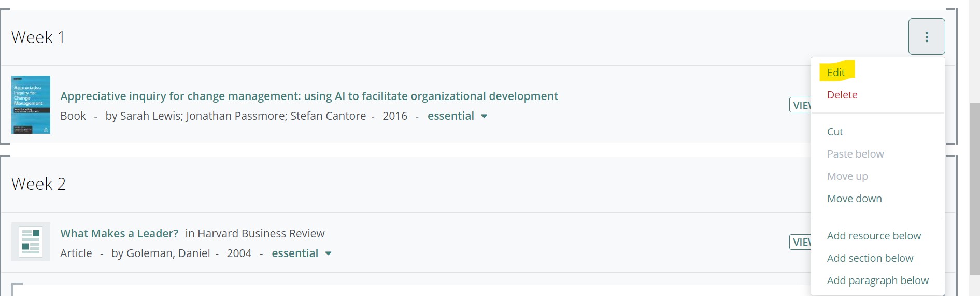Click the Appreciative Inquiry book cover thumbnail
Image resolution: width=980 pixels, height=296 pixels.
[x=31, y=105]
